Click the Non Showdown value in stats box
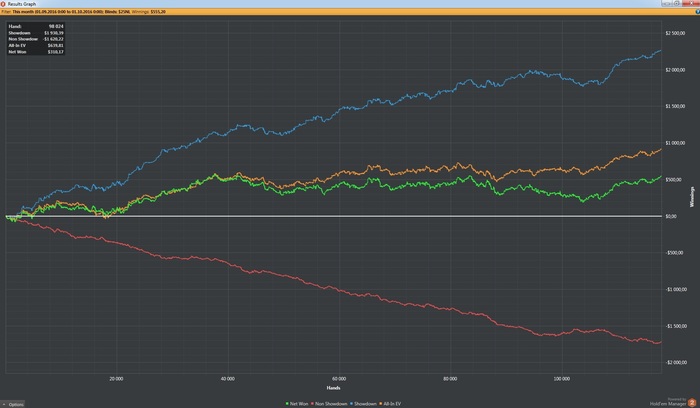This screenshot has height=408, width=700. tap(53, 39)
